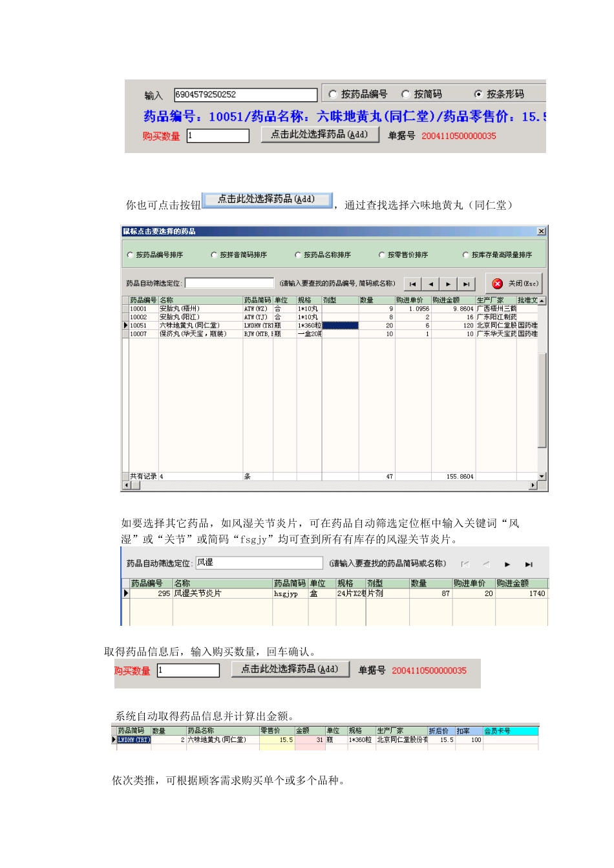Click the 金额 cell showing 31
The image size is (614, 868).
pyautogui.click(x=310, y=740)
